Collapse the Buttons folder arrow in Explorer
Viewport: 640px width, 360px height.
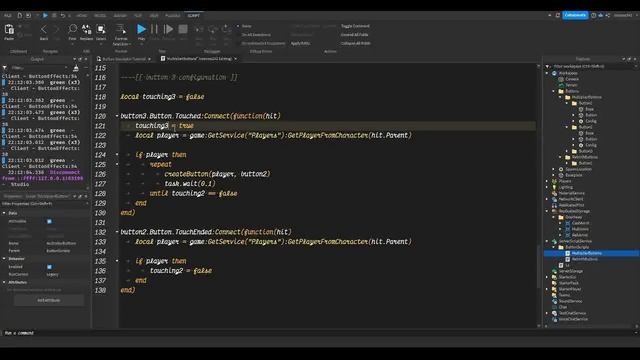pos(554,91)
